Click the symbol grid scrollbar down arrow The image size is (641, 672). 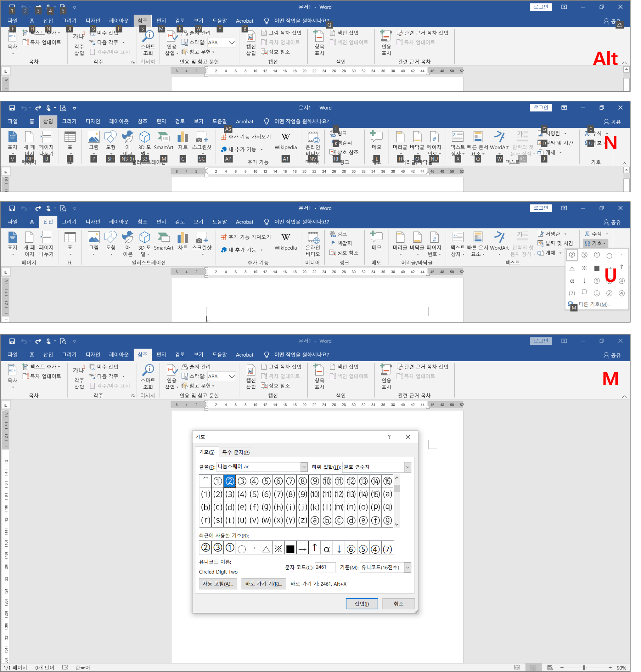[397, 524]
